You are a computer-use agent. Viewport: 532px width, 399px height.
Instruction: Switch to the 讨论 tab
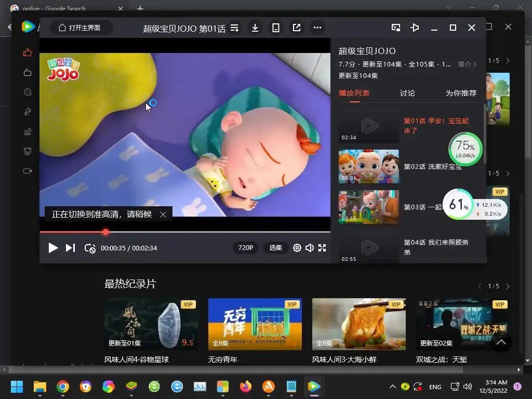coord(407,93)
